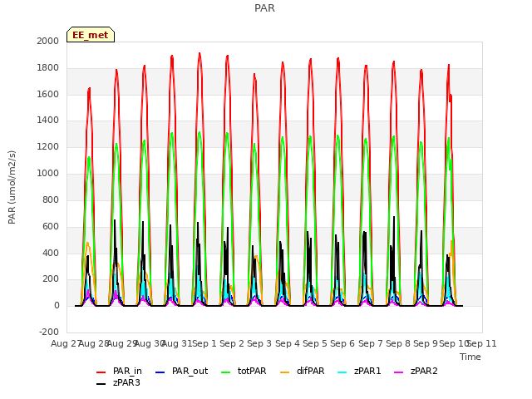The height and width of the screenshot is (399, 532).
Task: Click the Sep 3 x-axis label
Action: 259,343
